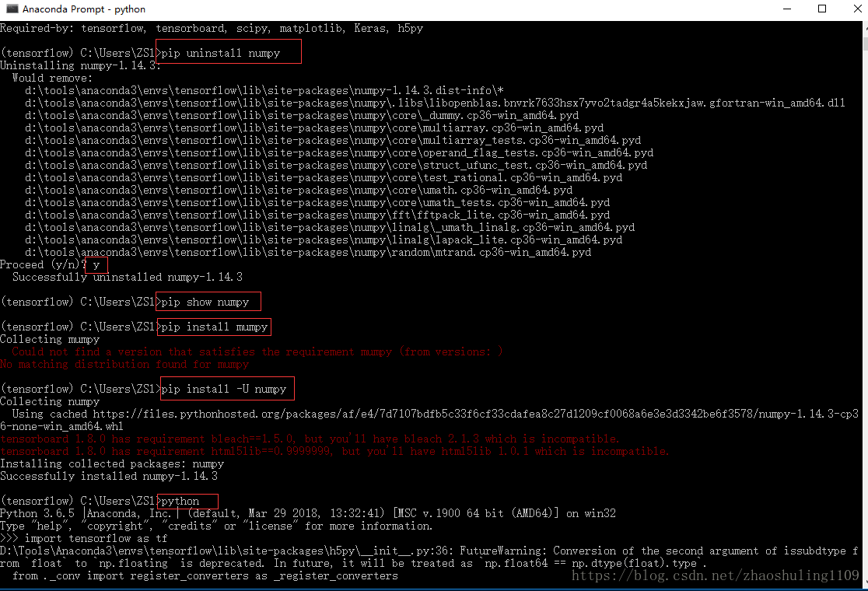The width and height of the screenshot is (868, 591).
Task: Click the test_rational pyd line
Action: point(324,177)
